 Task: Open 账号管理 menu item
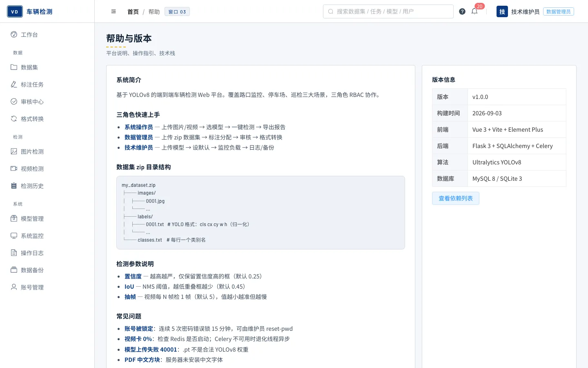47,287
